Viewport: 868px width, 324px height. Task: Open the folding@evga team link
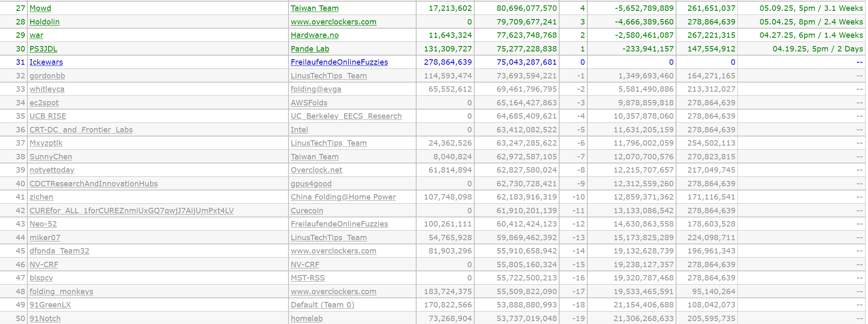tap(316, 89)
